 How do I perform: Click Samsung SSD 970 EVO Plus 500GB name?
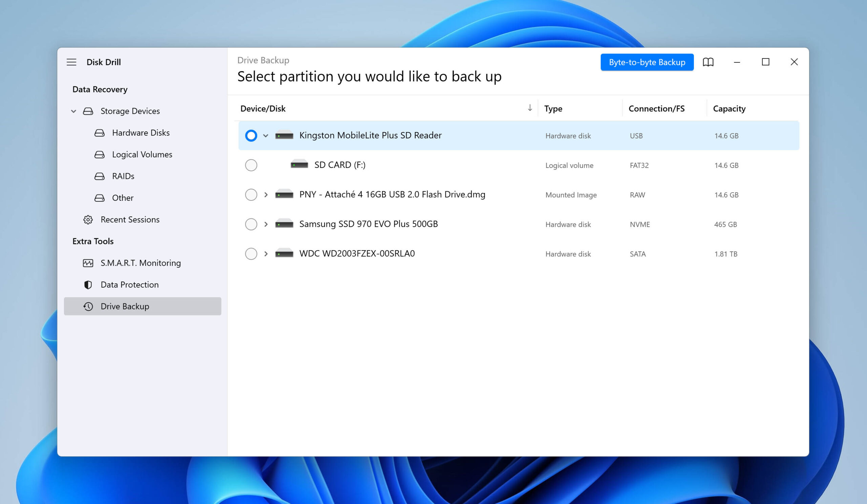[368, 224]
